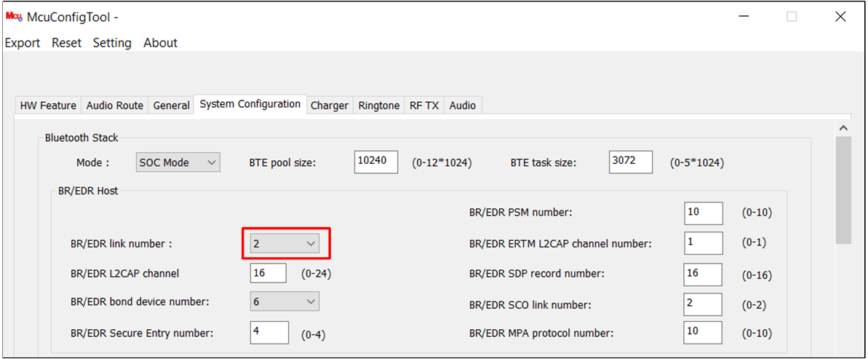Expand the Bluetooth Stack Mode dropdown

(x=178, y=163)
